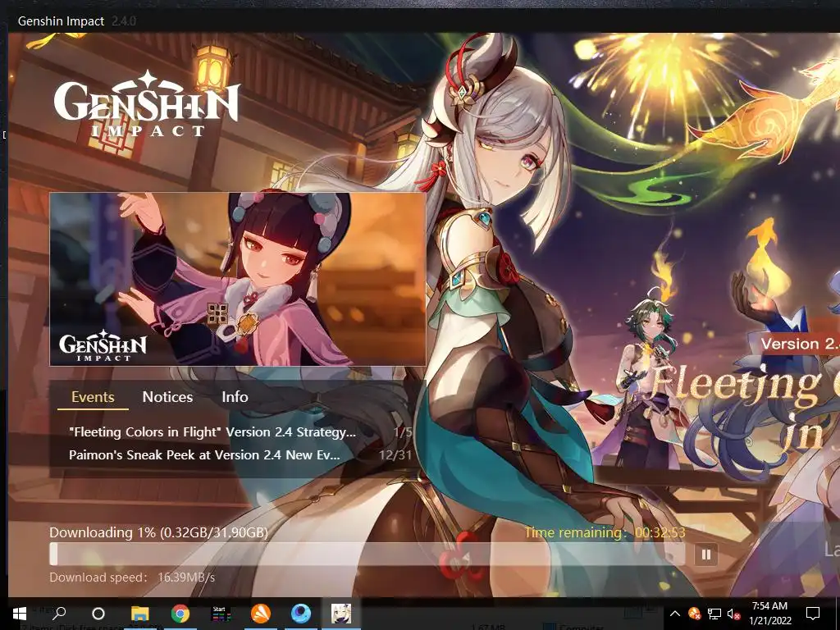Select Genshin Impact launcher taskbar icon

point(341,614)
